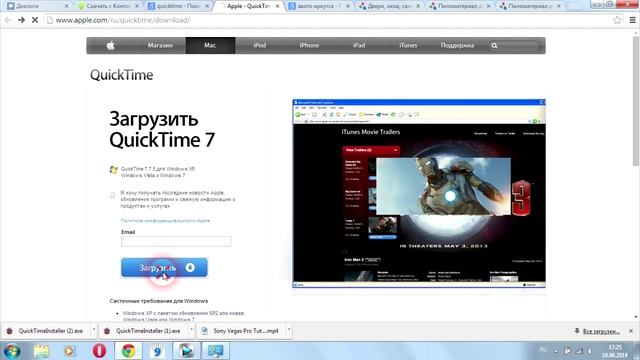The height and width of the screenshot is (360, 640).
Task: Click the browser forward arrow
Action: click(x=21, y=20)
